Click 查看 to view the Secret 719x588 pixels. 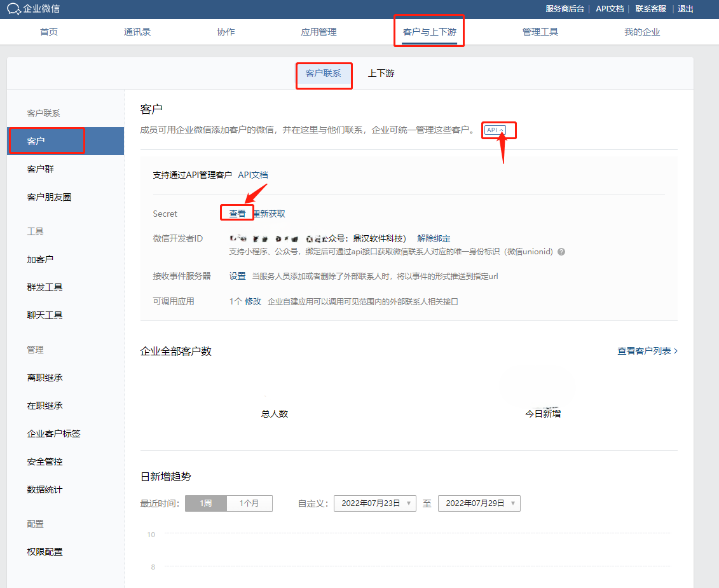click(238, 214)
